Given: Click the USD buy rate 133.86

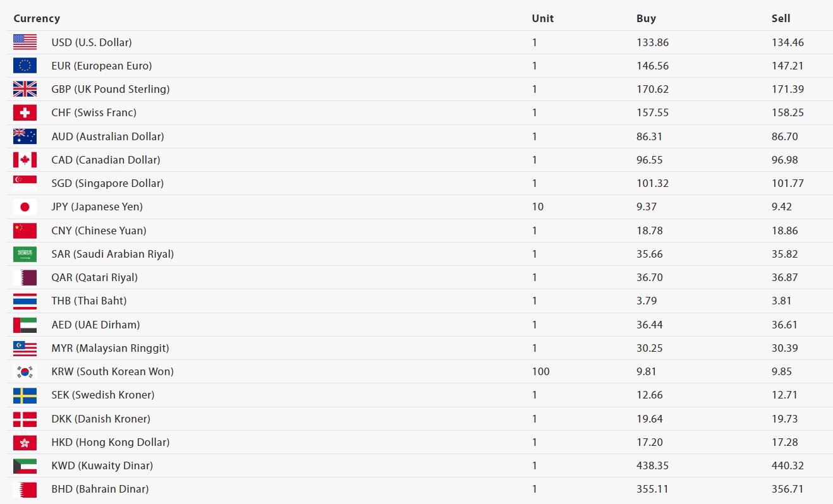Looking at the screenshot, I should point(652,42).
